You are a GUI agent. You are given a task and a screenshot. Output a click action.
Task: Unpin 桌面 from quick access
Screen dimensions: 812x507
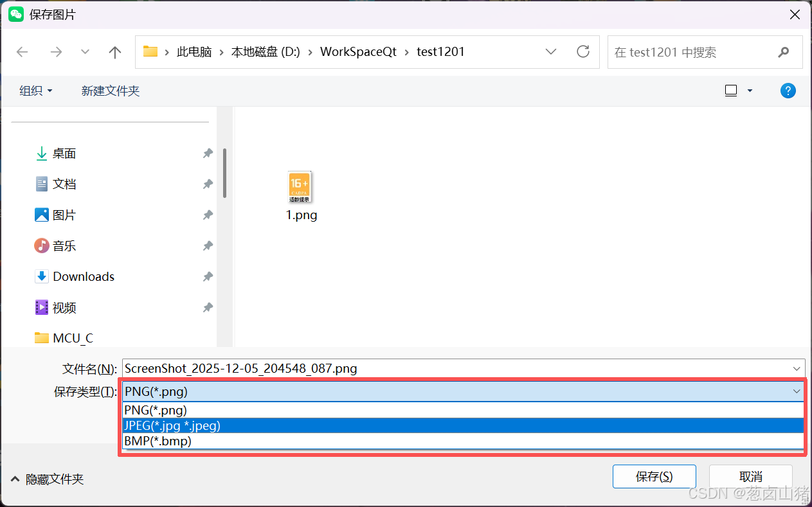pyautogui.click(x=207, y=154)
